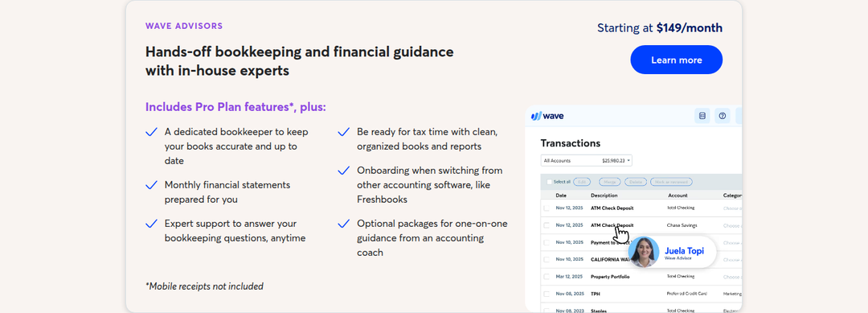
Task: Click the TPH transaction description
Action: point(596,294)
